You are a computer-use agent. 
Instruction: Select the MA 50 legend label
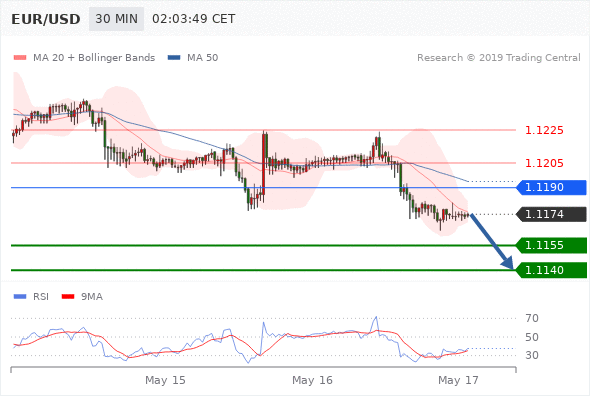pyautogui.click(x=202, y=58)
